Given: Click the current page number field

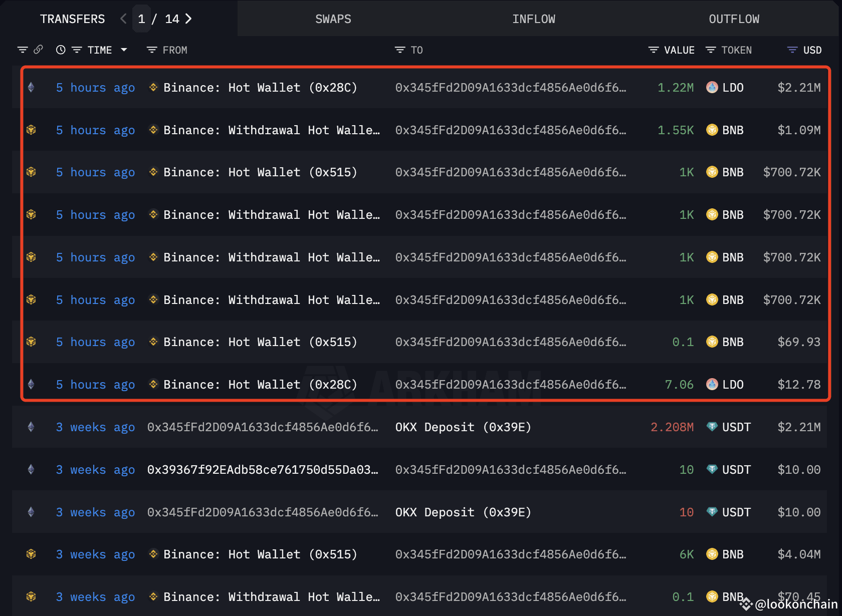Looking at the screenshot, I should pyautogui.click(x=142, y=19).
